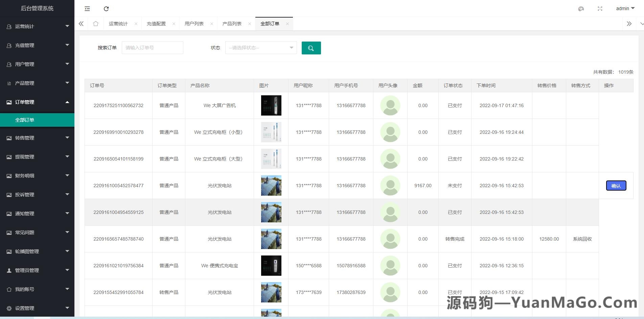Viewport: 644px width, 319px height.
Task: Click the 光伏发电站 product thumbnail
Action: tap(271, 186)
